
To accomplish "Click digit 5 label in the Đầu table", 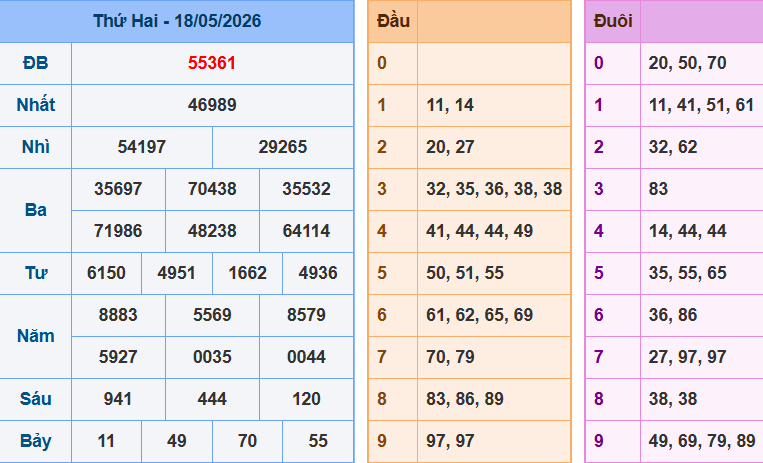I will (382, 273).
